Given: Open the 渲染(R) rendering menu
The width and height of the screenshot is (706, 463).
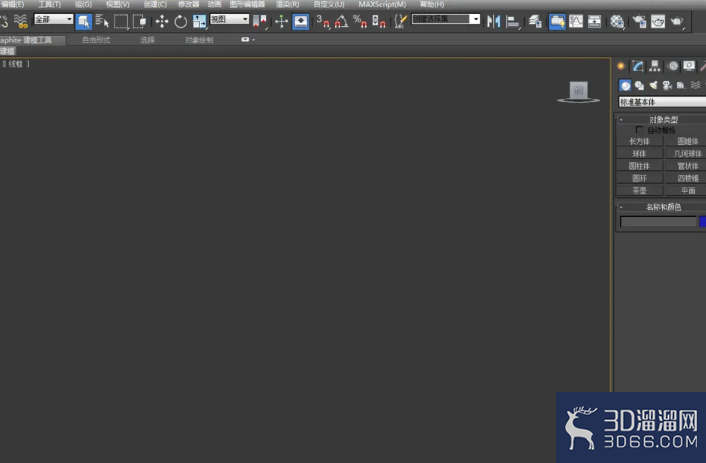Looking at the screenshot, I should (287, 5).
